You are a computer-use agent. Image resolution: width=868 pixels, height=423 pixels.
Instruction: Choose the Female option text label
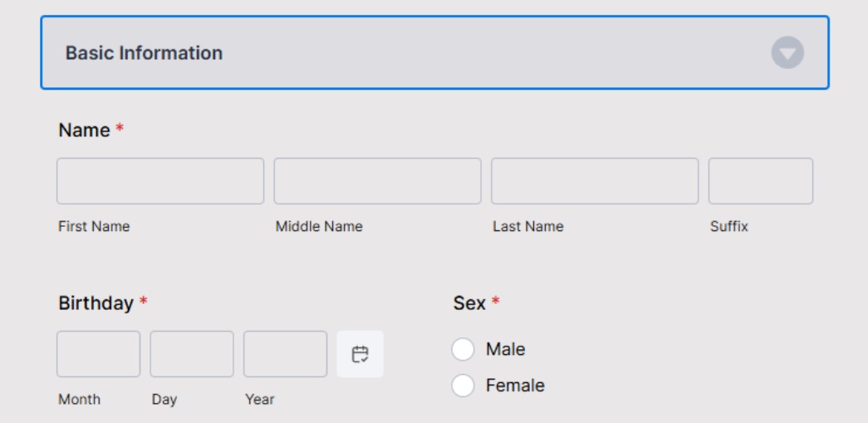(515, 386)
